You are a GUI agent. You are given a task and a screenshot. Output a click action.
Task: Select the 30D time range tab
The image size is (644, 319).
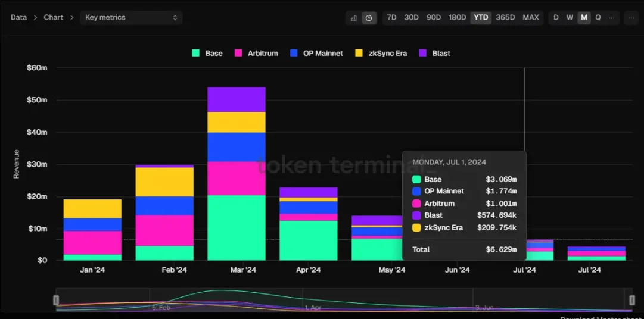tap(411, 18)
